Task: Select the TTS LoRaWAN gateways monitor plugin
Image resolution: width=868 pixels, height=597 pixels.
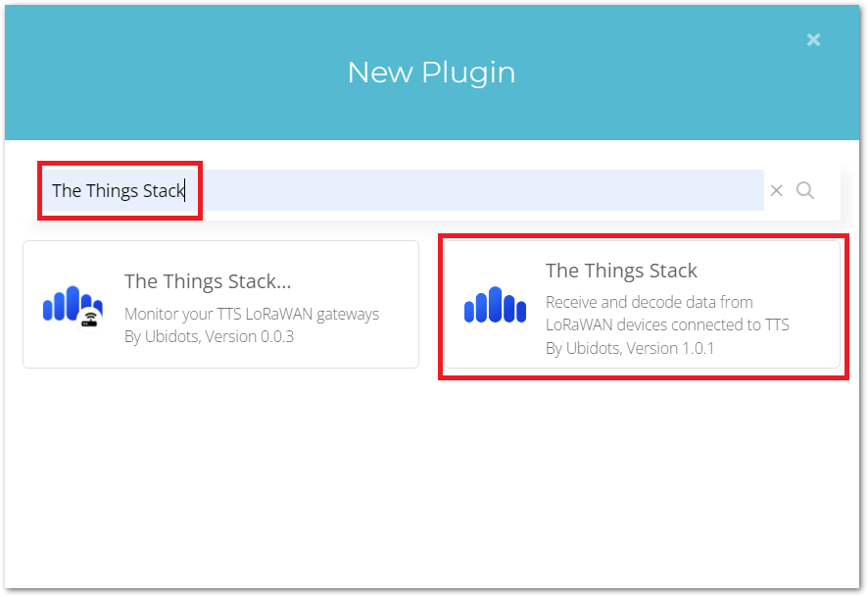Action: point(220,304)
